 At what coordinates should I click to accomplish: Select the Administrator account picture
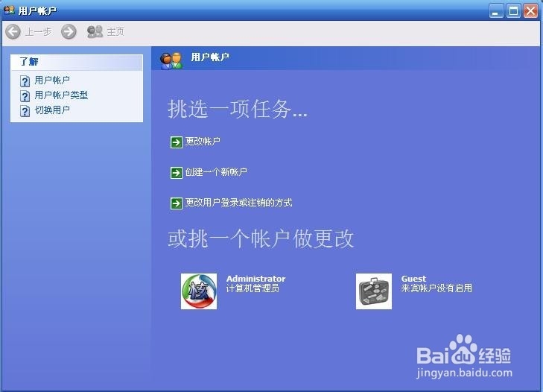coord(199,291)
